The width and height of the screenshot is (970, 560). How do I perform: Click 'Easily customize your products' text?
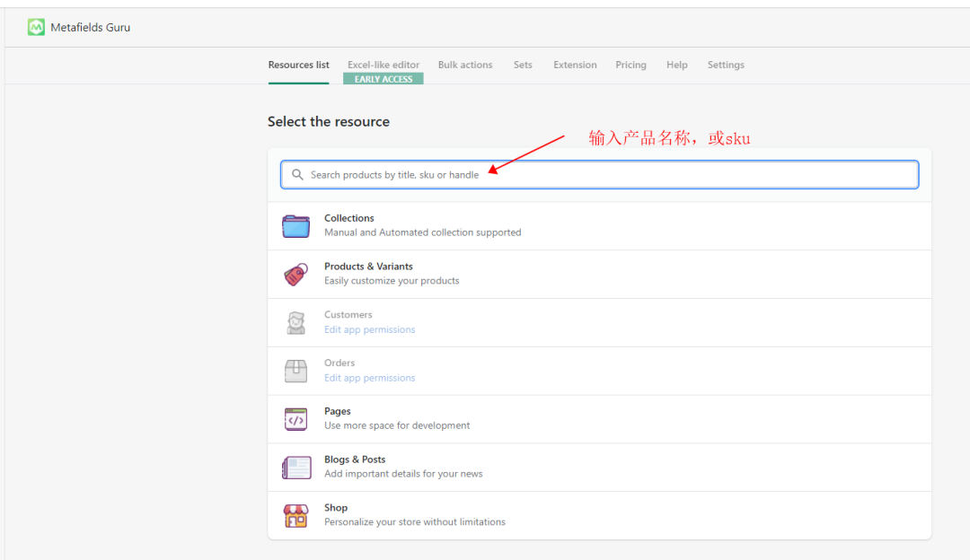(x=392, y=281)
